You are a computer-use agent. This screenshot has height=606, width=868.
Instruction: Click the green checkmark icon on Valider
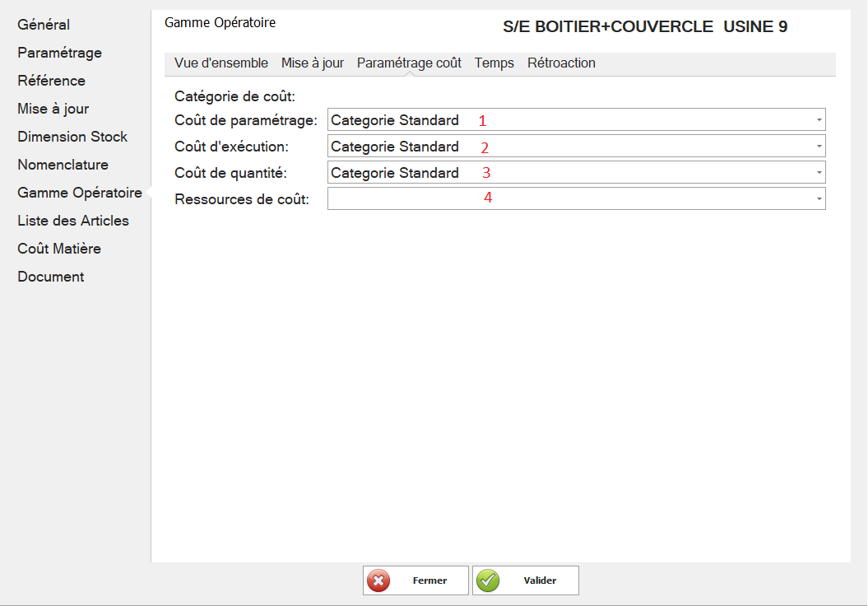click(488, 580)
